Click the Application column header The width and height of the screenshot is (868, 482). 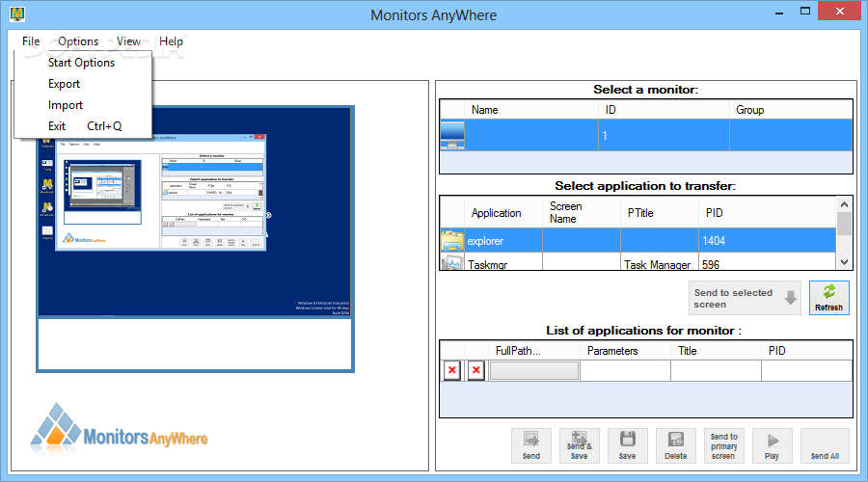point(503,212)
